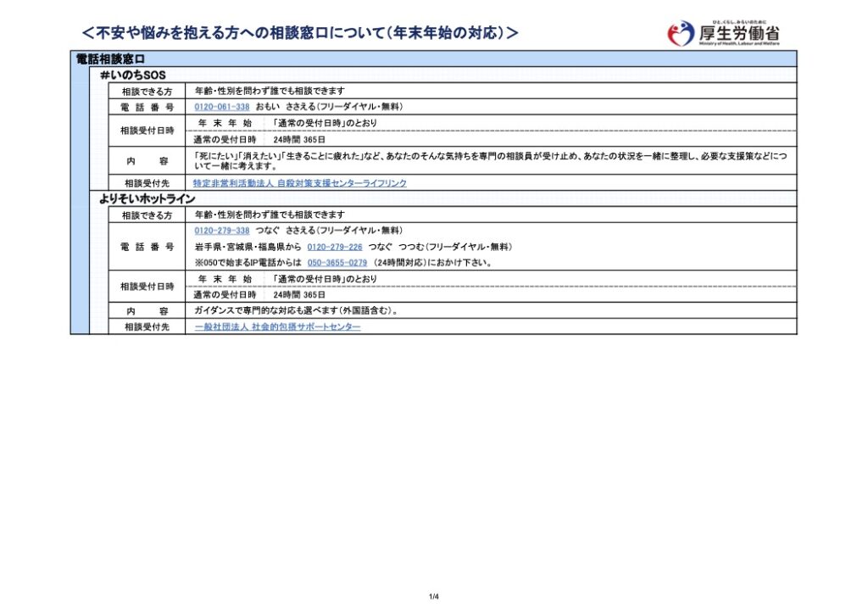The height and width of the screenshot is (614, 868).
Task: Select the 電話番号 label under よりそいホットライン
Action: click(147, 247)
